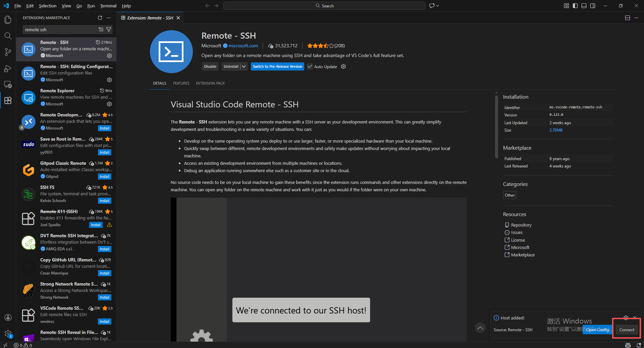Open the Accounts icon in activity bar
The image size is (644, 348).
(8, 317)
